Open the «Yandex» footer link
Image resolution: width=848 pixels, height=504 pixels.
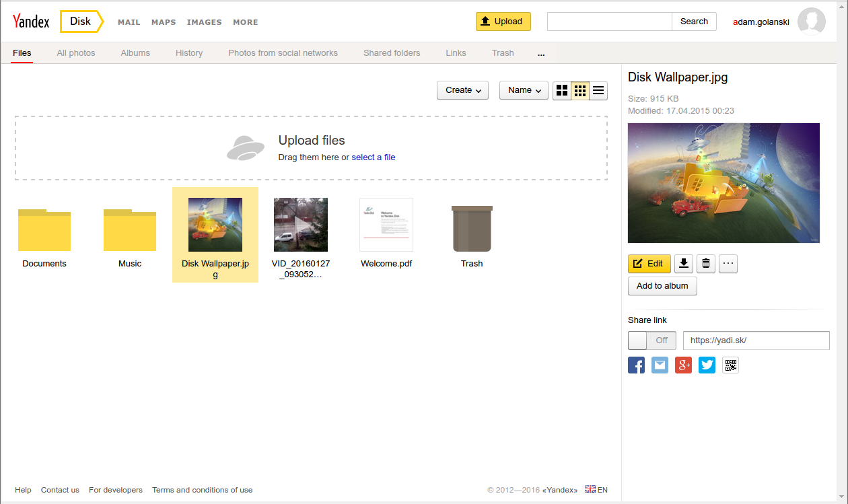point(560,490)
